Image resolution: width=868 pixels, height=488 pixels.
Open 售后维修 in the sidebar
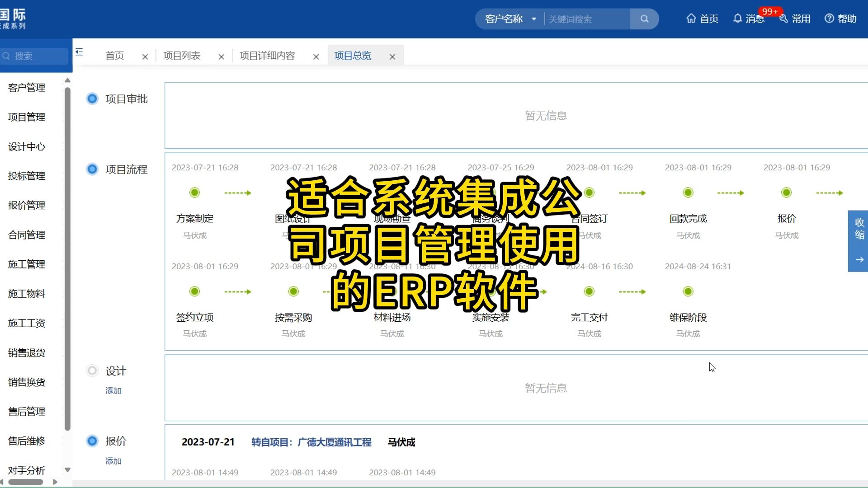tap(27, 441)
